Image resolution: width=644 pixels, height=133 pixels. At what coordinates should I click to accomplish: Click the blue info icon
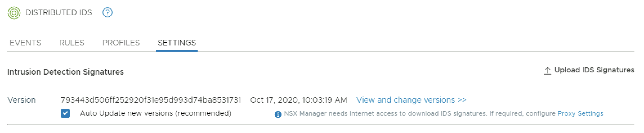click(278, 114)
